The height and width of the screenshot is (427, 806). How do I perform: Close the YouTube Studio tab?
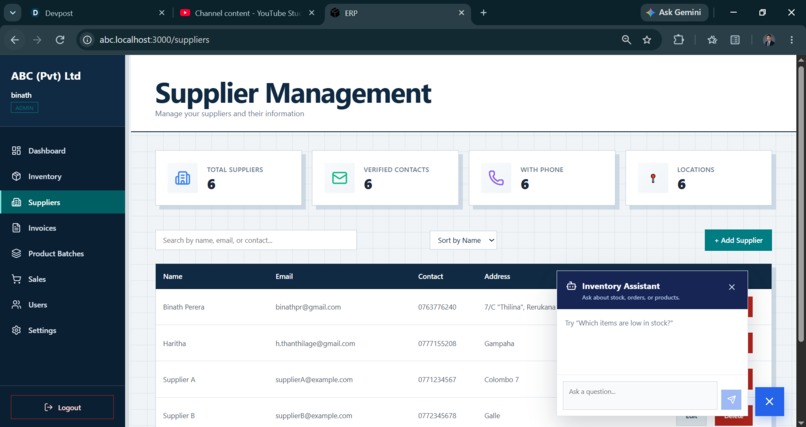click(x=312, y=13)
